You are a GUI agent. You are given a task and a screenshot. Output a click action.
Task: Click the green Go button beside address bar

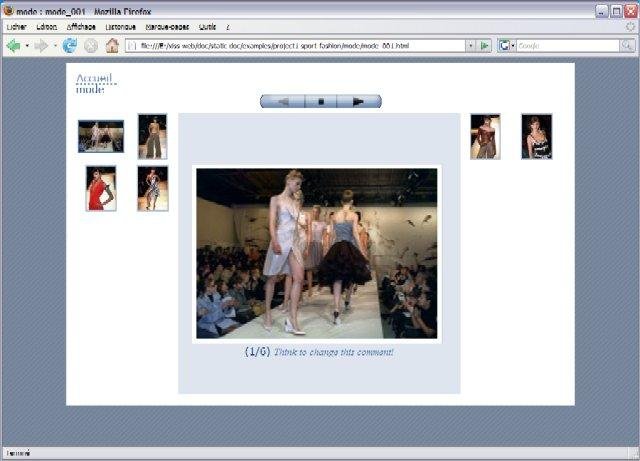coord(484,46)
